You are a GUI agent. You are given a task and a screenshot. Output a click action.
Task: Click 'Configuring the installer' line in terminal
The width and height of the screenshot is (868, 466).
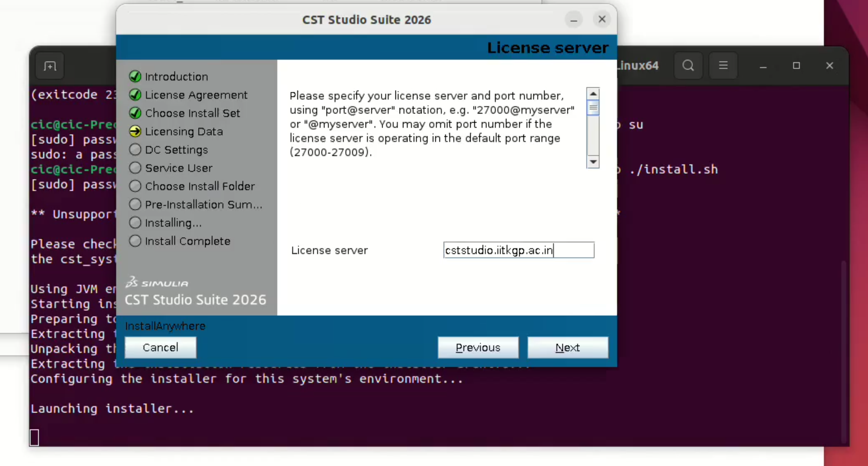247,379
